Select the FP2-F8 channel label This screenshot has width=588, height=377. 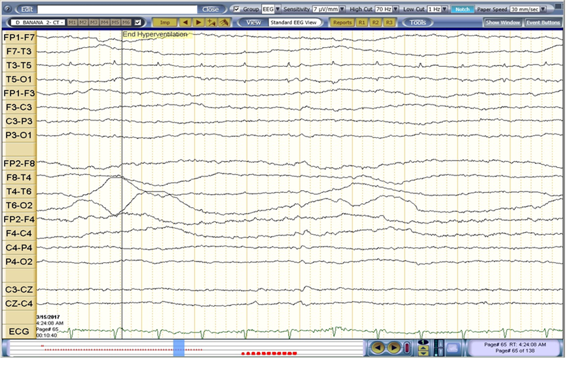pyautogui.click(x=19, y=163)
